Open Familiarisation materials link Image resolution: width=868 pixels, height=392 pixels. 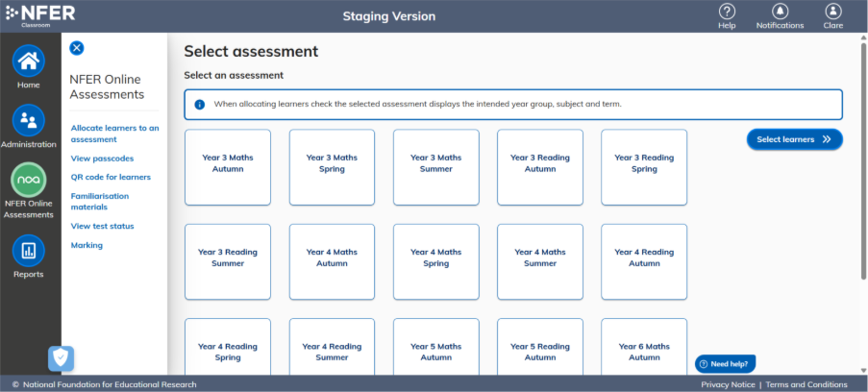click(x=100, y=202)
